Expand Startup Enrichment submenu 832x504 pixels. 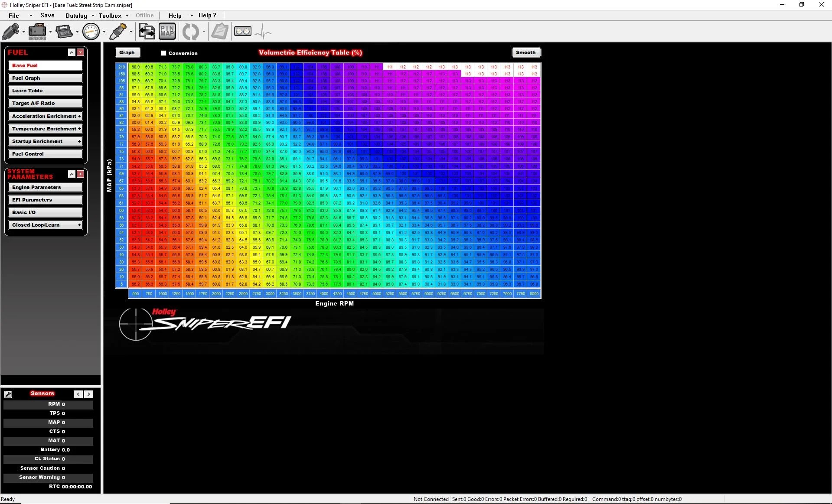click(79, 141)
